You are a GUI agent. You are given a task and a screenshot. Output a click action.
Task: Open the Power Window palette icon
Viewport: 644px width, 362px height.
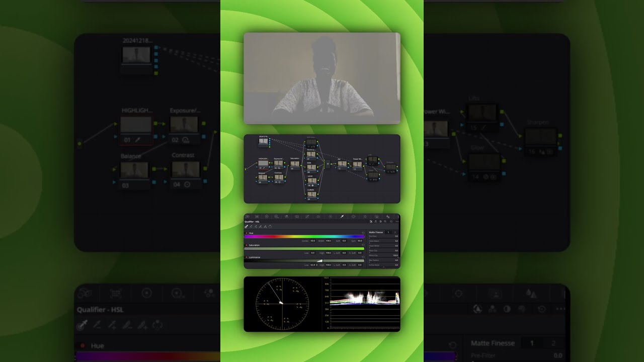tap(354, 217)
